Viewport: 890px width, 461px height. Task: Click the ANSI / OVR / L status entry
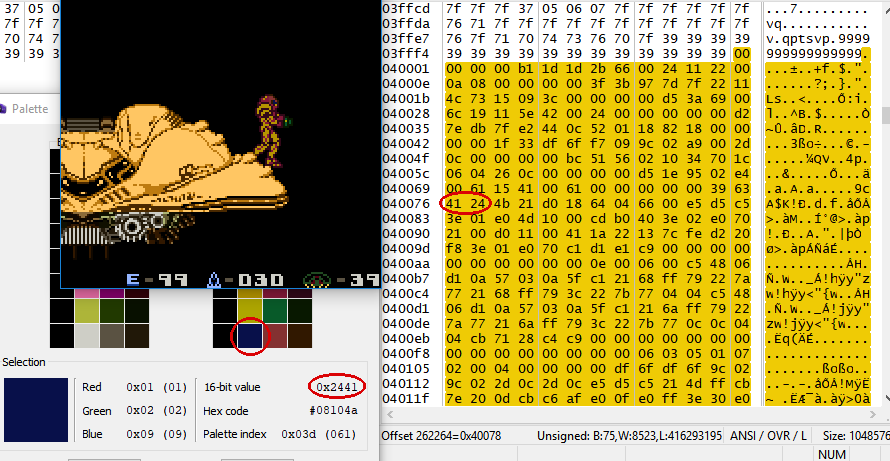pos(768,435)
